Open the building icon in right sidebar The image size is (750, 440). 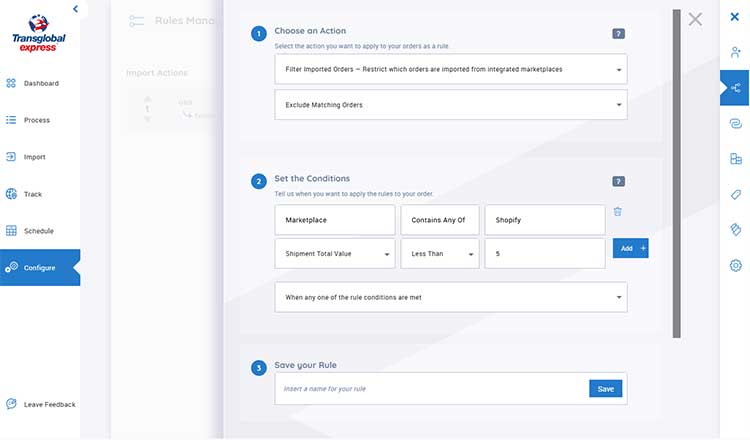(x=736, y=159)
